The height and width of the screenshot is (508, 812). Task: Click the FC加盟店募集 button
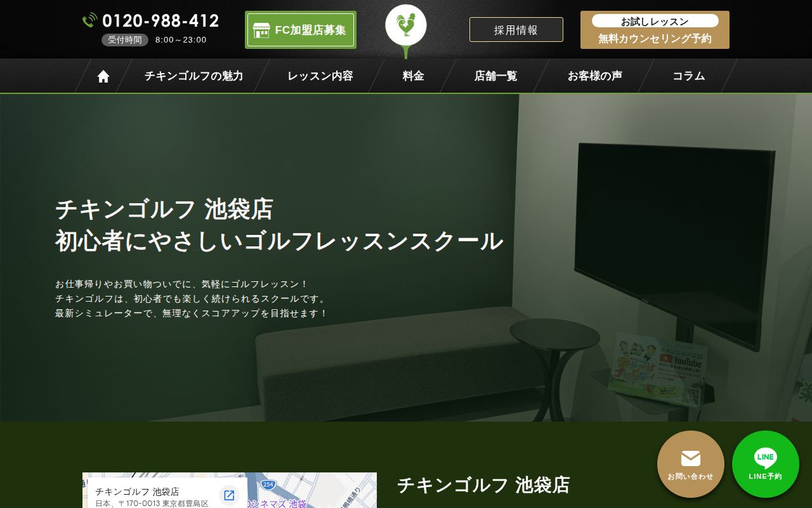tap(301, 30)
